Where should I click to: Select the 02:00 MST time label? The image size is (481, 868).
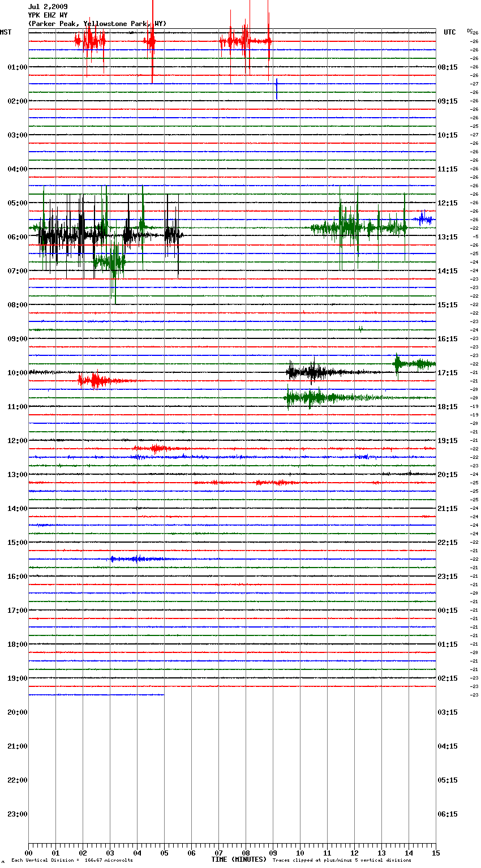pos(18,101)
